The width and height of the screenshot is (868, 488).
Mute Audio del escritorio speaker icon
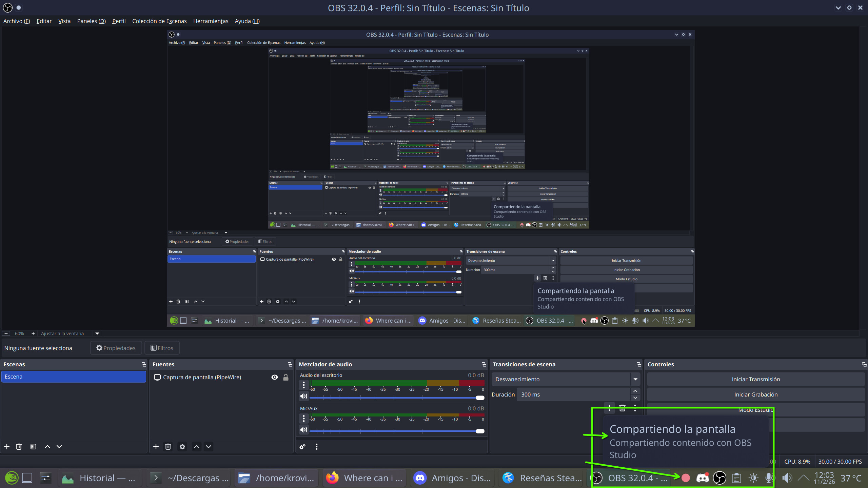tap(304, 396)
